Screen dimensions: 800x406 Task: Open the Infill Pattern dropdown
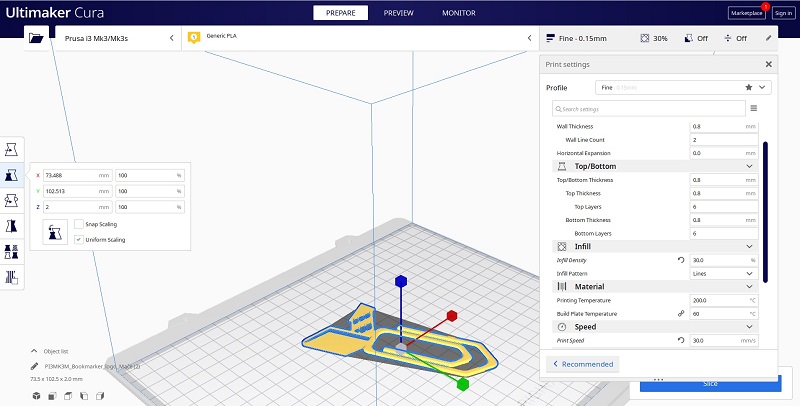(x=723, y=273)
